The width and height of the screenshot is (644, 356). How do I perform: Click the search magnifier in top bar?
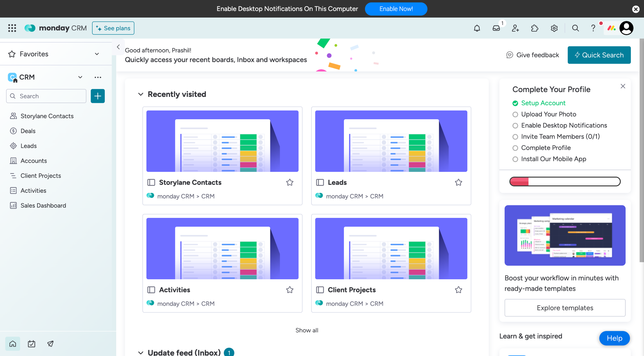coord(575,28)
